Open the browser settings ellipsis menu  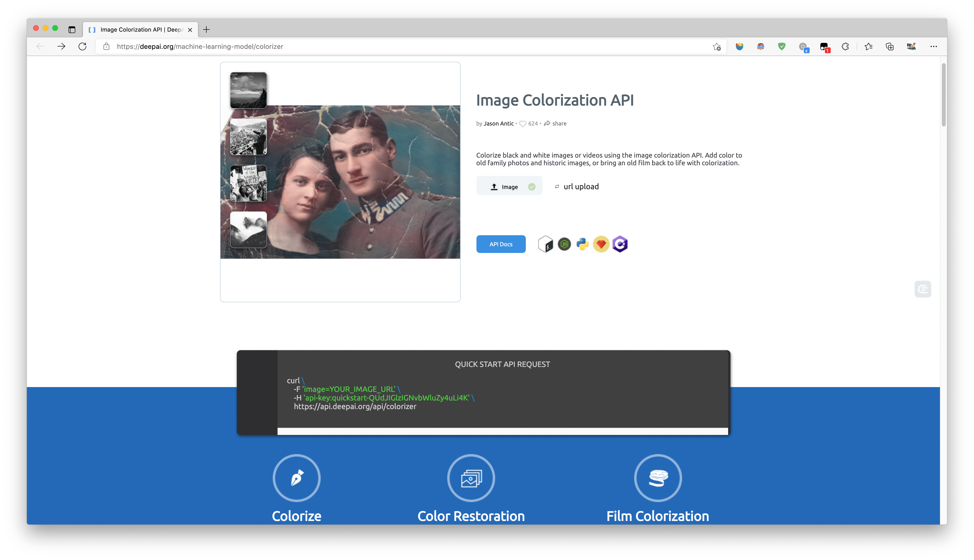tap(933, 46)
